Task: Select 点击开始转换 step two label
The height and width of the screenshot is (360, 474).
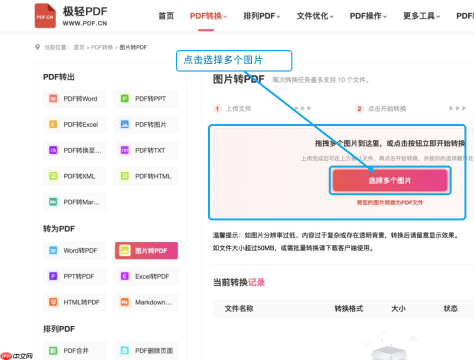Action: pos(387,109)
